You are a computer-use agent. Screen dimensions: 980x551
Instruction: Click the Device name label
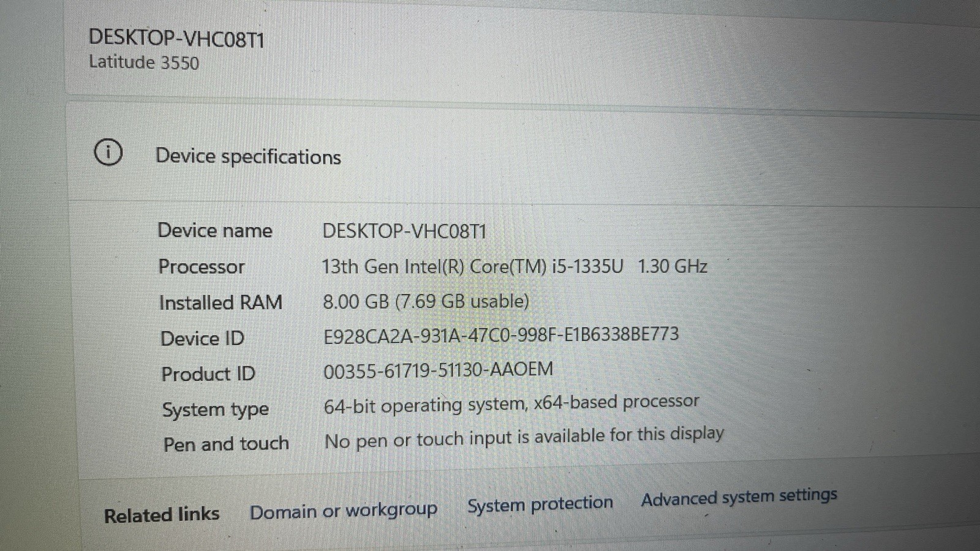[x=215, y=231]
